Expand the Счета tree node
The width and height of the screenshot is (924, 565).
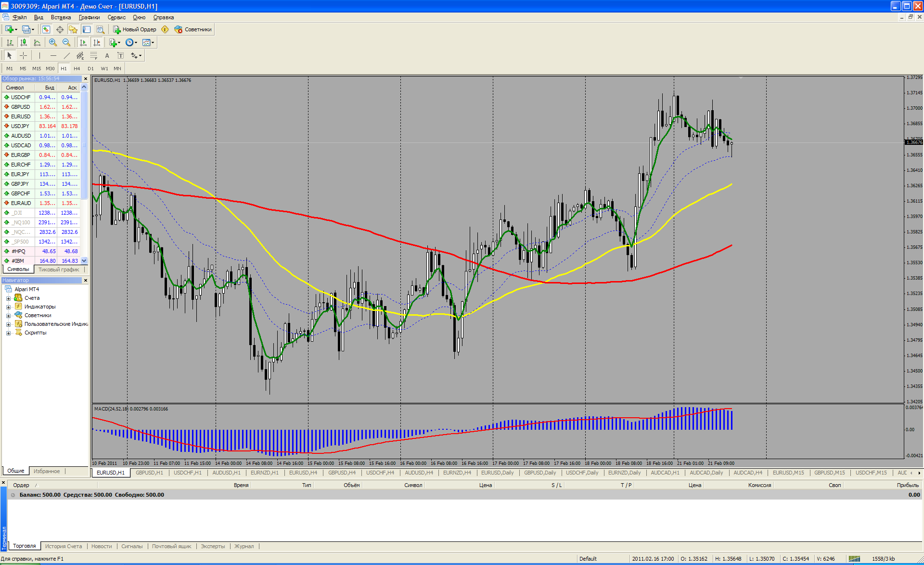coord(8,298)
